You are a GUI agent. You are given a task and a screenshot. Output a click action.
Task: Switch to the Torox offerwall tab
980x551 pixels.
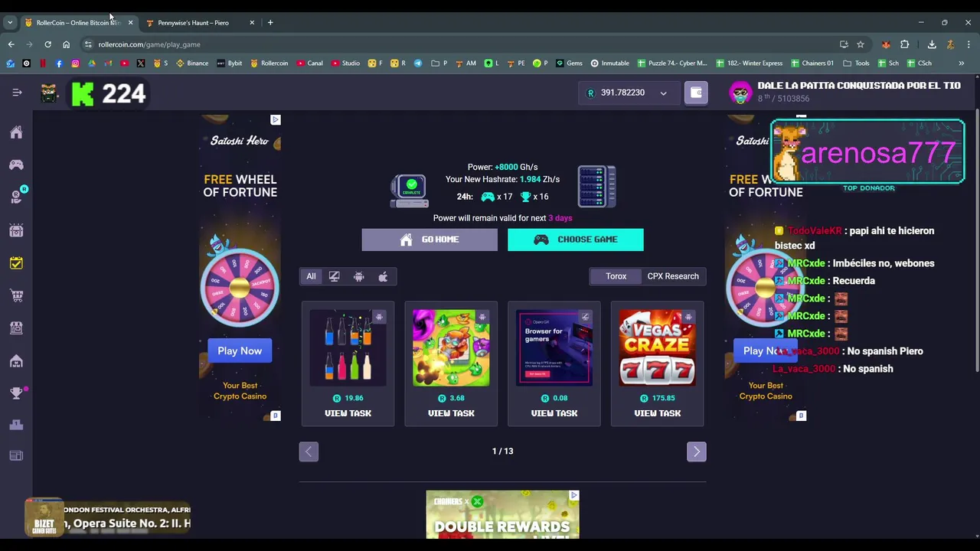coord(616,276)
